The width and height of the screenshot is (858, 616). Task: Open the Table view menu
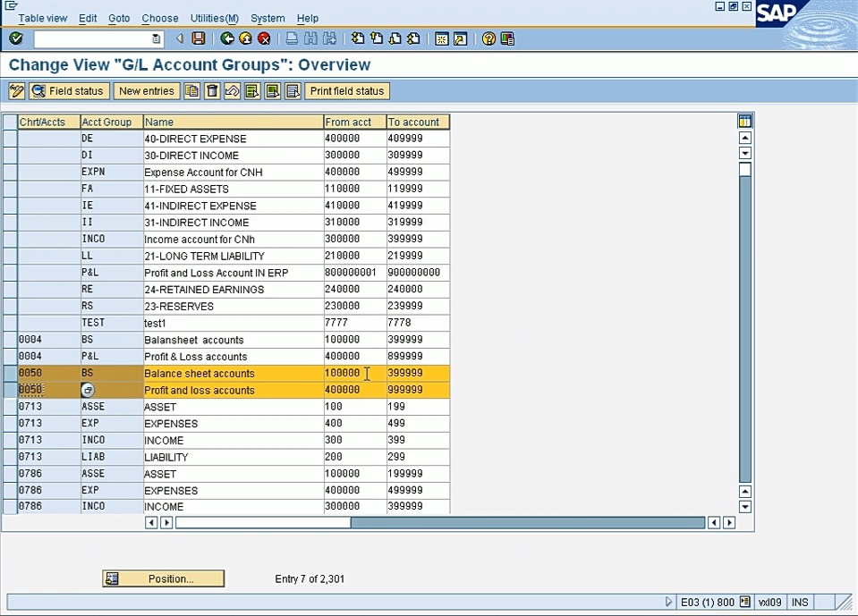43,18
